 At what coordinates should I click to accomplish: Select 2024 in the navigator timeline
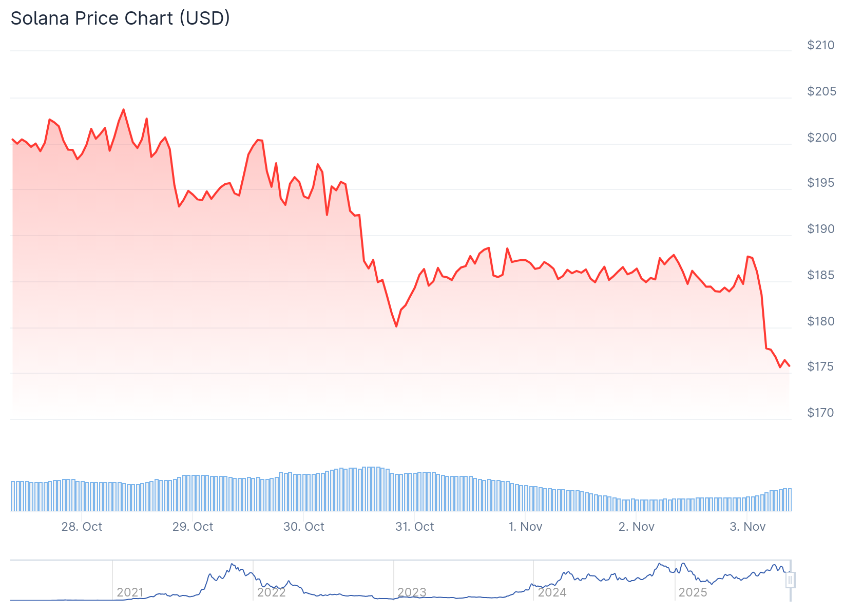coord(552,592)
